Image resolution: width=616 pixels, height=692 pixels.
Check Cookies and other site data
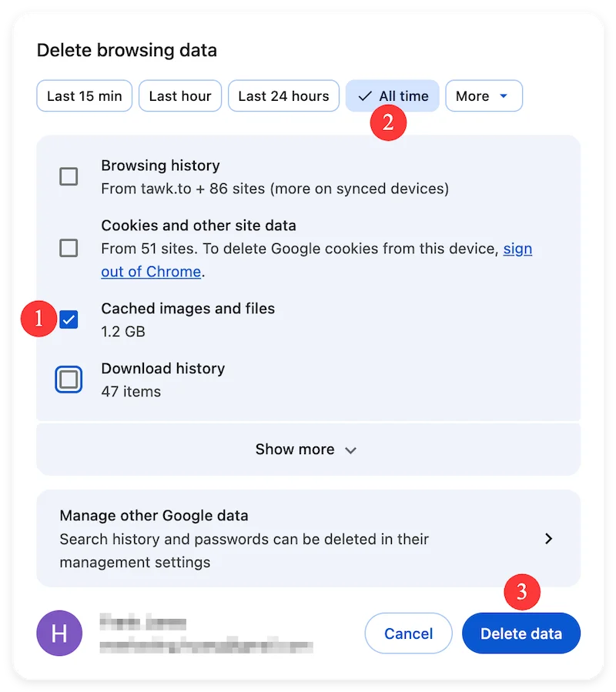point(69,248)
